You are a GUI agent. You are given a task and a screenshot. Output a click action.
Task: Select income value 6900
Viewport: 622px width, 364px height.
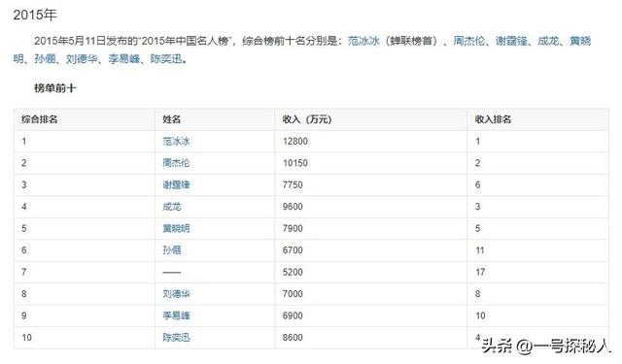click(293, 315)
